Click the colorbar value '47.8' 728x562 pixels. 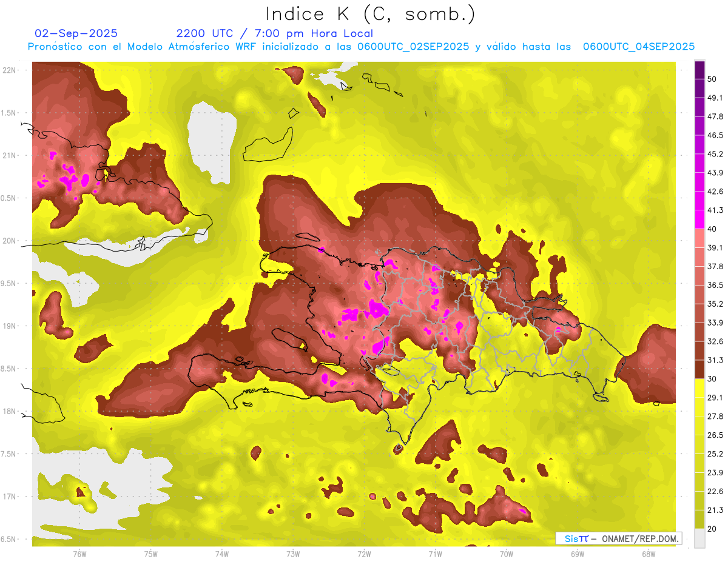[x=715, y=116]
